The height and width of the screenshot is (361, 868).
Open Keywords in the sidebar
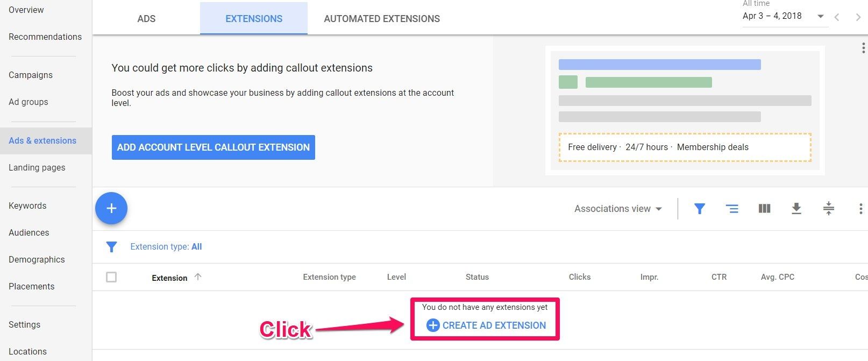pyautogui.click(x=27, y=206)
